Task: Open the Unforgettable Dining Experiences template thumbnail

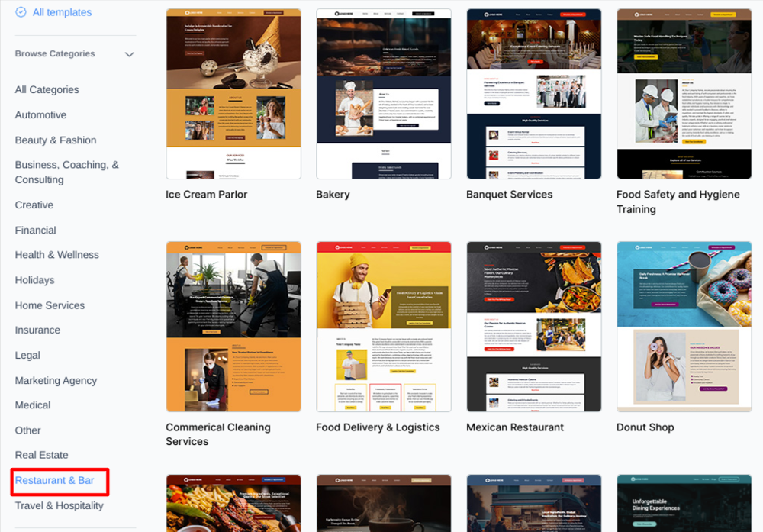Action: pyautogui.click(x=684, y=503)
